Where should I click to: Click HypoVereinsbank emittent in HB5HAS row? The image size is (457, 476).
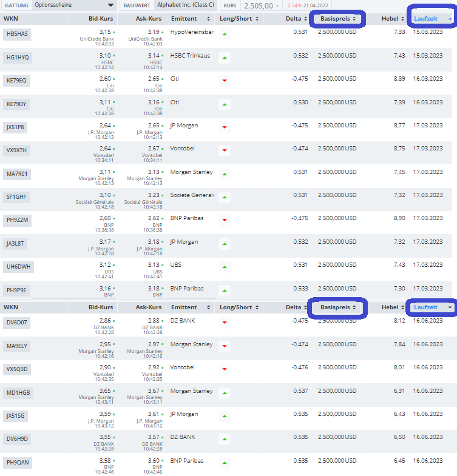(x=192, y=32)
